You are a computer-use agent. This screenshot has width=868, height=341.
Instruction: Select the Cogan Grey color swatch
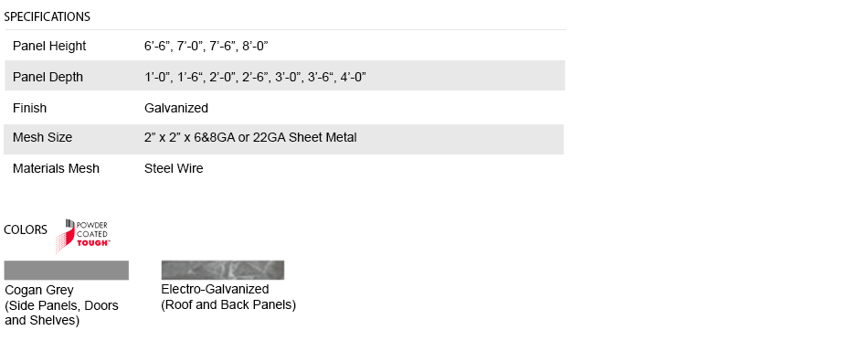pos(67,270)
